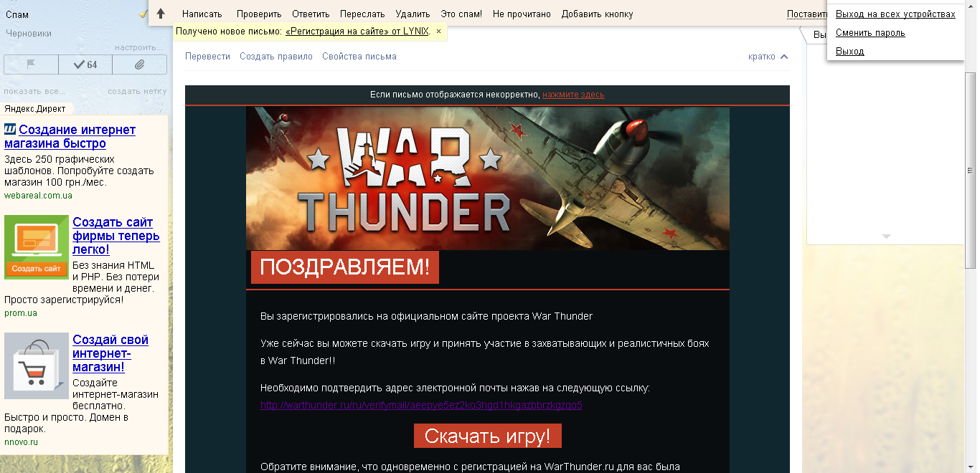The image size is (980, 473).
Task: Click the broom icon next to Спам
Action: click(143, 14)
